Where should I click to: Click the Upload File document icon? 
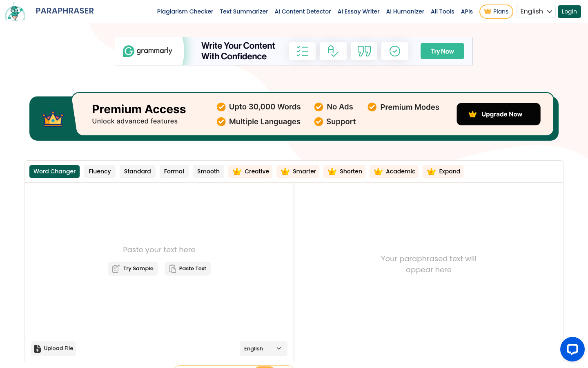click(37, 348)
